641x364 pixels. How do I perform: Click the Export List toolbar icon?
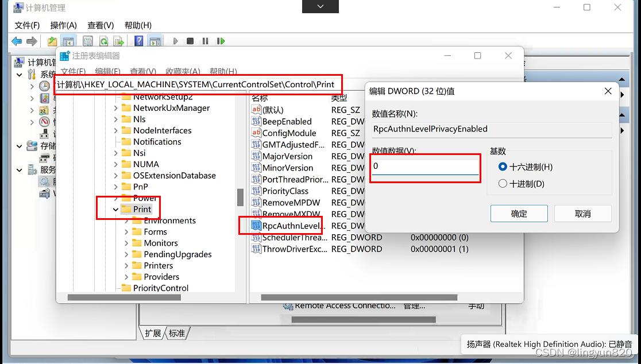(x=118, y=41)
